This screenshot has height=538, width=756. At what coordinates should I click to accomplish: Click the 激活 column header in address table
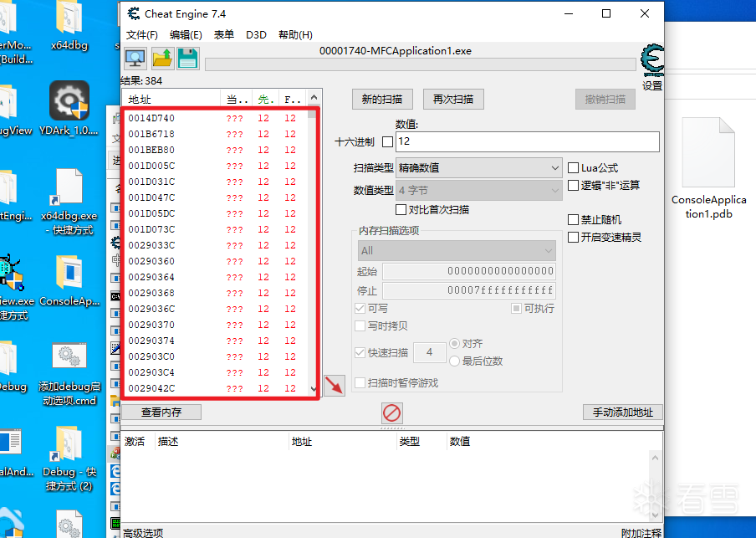point(138,442)
